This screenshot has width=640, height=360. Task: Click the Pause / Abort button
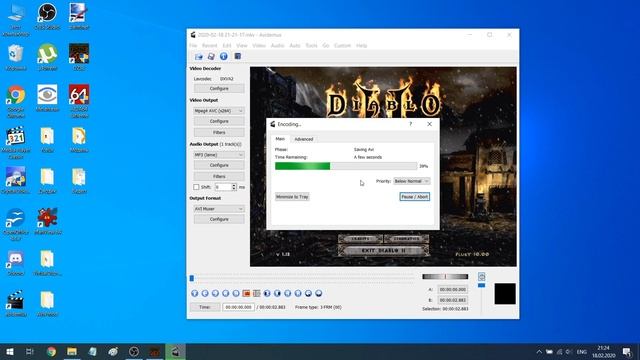click(x=414, y=197)
